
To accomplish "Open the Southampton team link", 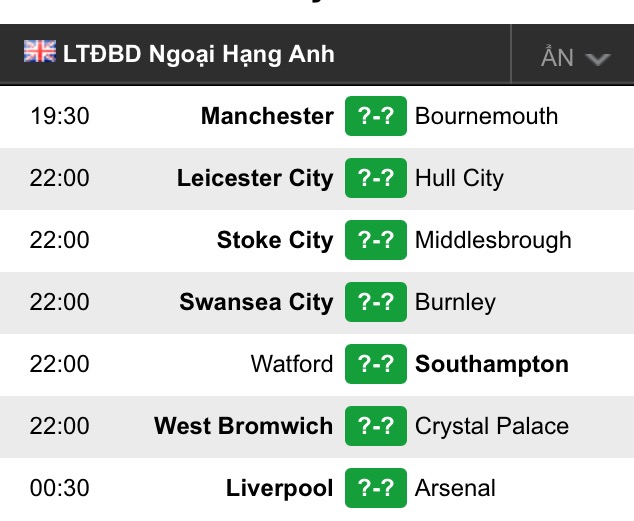I will point(492,365).
